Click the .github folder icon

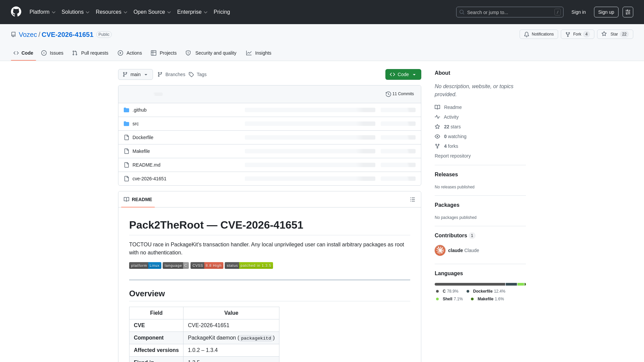126,110
